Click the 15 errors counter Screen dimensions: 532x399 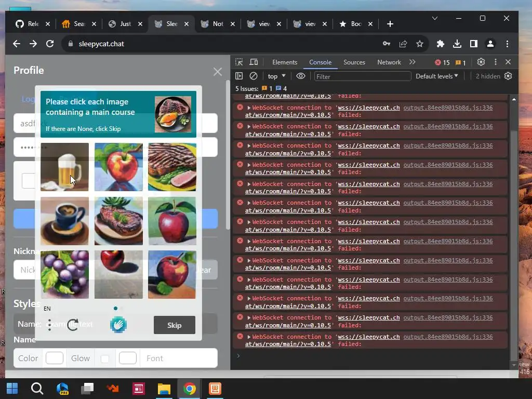442,62
